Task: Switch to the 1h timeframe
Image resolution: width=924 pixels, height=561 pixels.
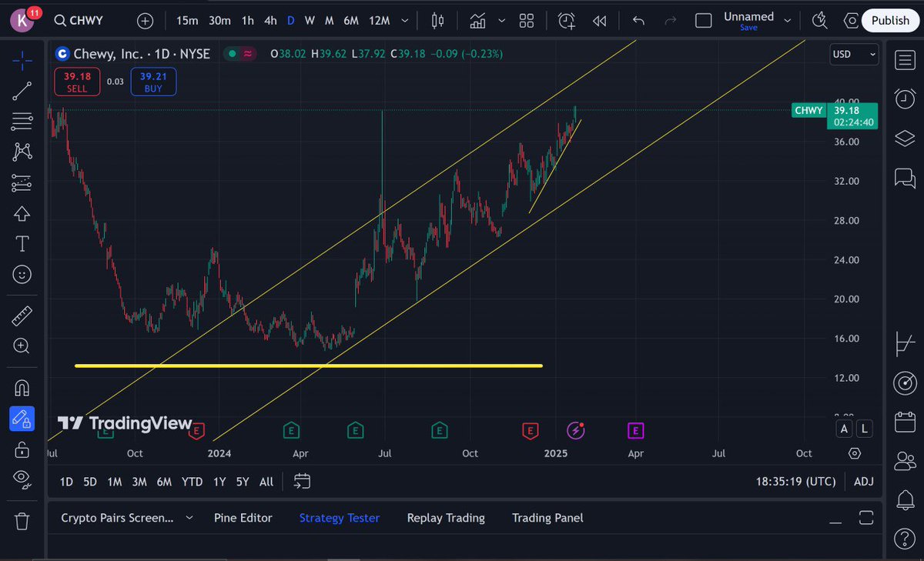Action: (x=247, y=21)
